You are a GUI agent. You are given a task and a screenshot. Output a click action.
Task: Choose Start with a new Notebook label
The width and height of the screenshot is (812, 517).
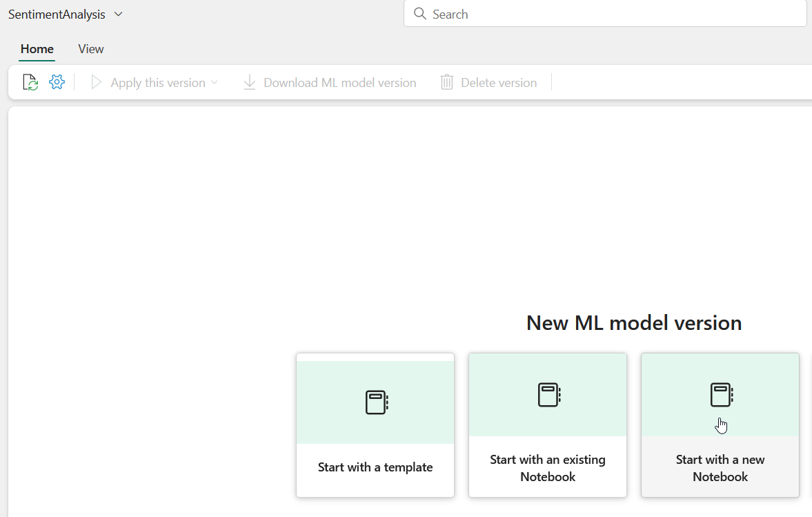click(720, 468)
